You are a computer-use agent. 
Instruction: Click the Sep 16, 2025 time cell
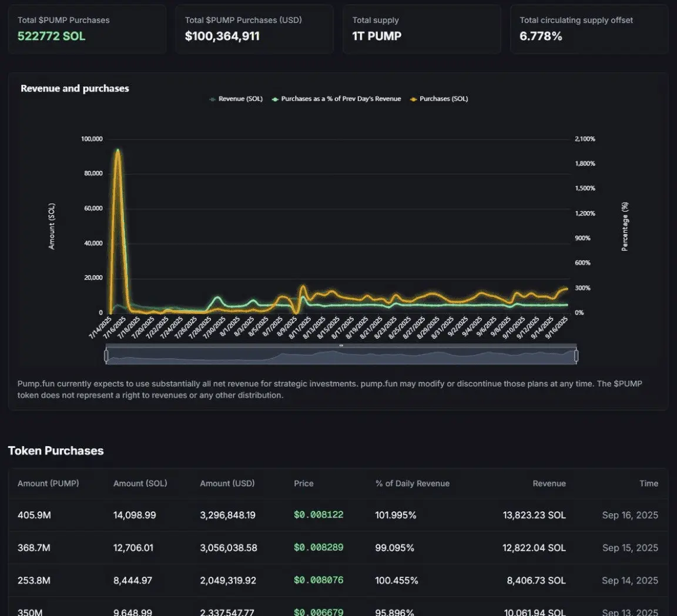630,515
